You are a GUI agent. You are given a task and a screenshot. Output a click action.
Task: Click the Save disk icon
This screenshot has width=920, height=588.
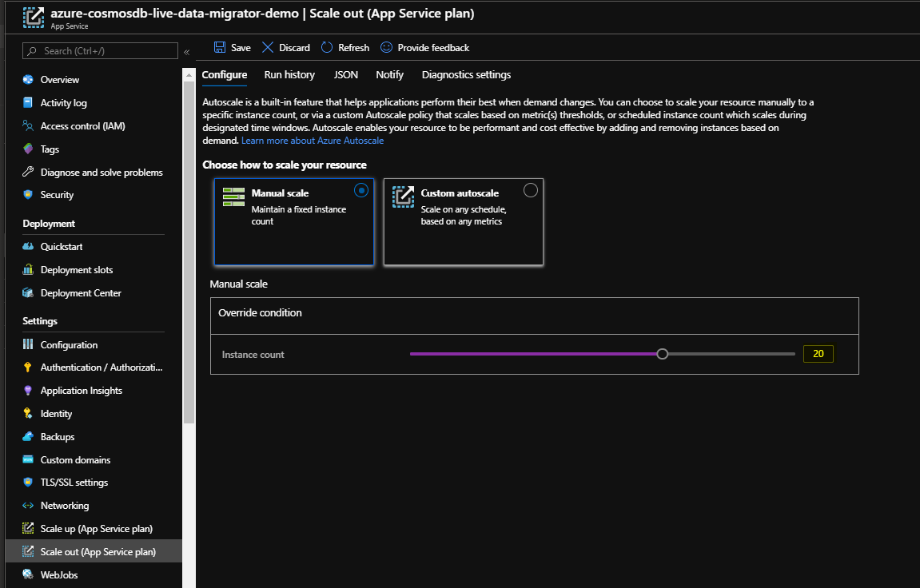(220, 47)
